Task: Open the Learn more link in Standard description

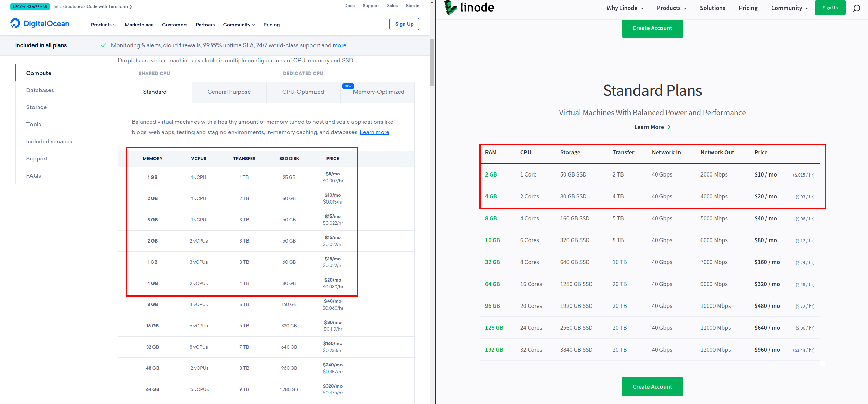Action: [374, 132]
